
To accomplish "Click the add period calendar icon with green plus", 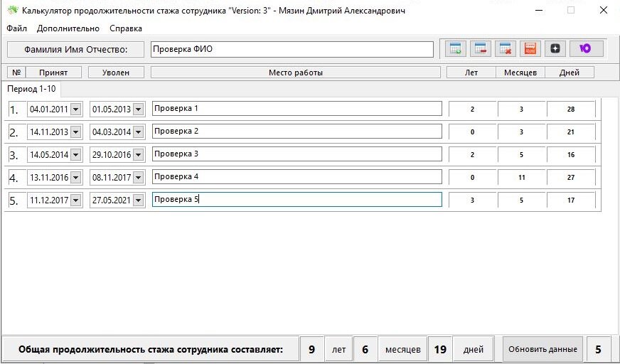I will coord(455,49).
